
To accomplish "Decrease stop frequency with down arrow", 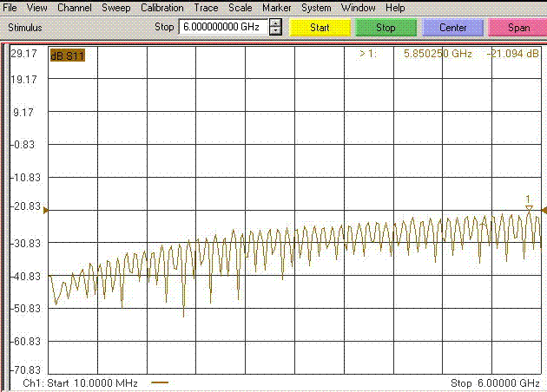I will click(x=275, y=30).
